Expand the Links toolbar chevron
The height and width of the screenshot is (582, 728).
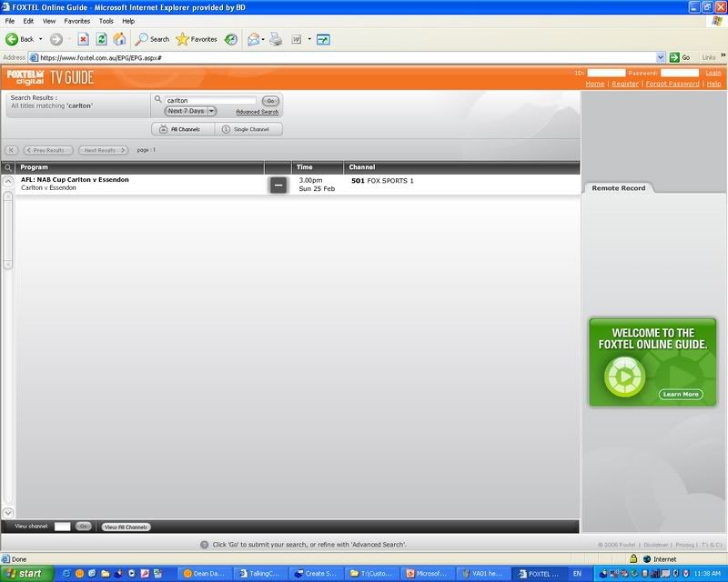point(723,55)
